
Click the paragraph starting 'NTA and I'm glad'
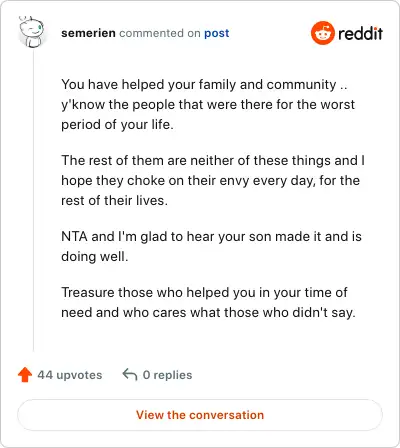click(x=211, y=246)
